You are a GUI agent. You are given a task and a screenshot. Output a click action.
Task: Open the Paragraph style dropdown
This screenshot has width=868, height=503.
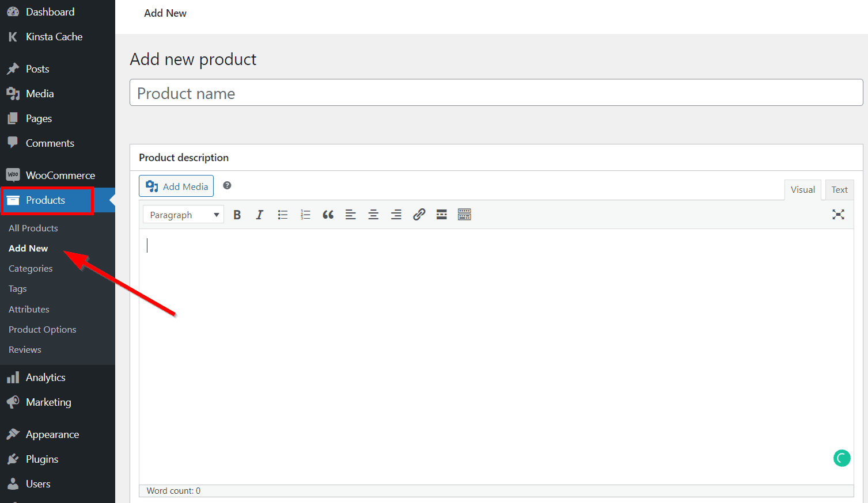(x=183, y=214)
